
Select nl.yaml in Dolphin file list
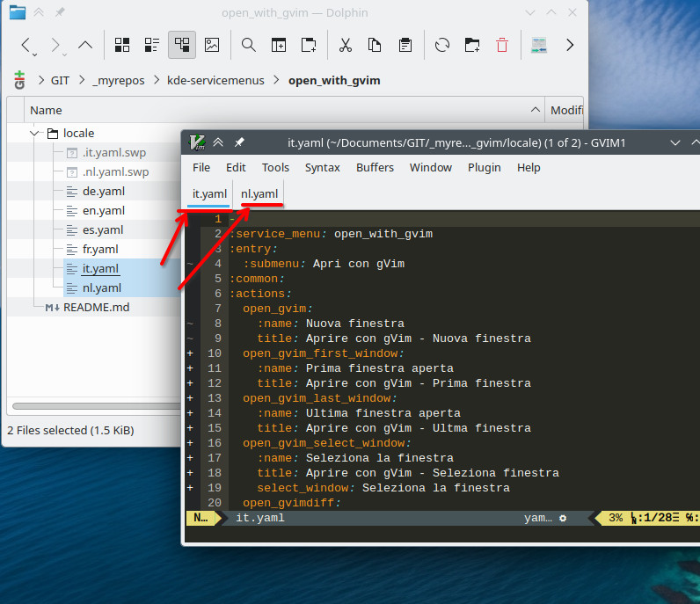pos(101,288)
